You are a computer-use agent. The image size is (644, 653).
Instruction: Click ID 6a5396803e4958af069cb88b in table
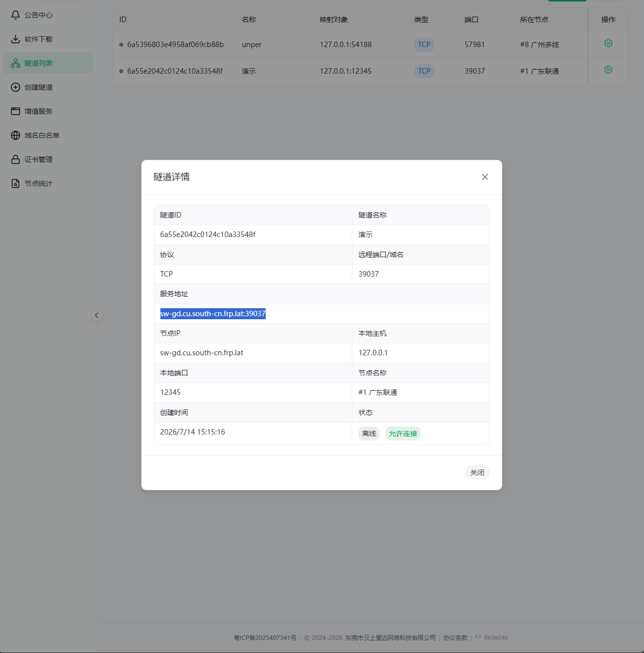[x=175, y=45]
